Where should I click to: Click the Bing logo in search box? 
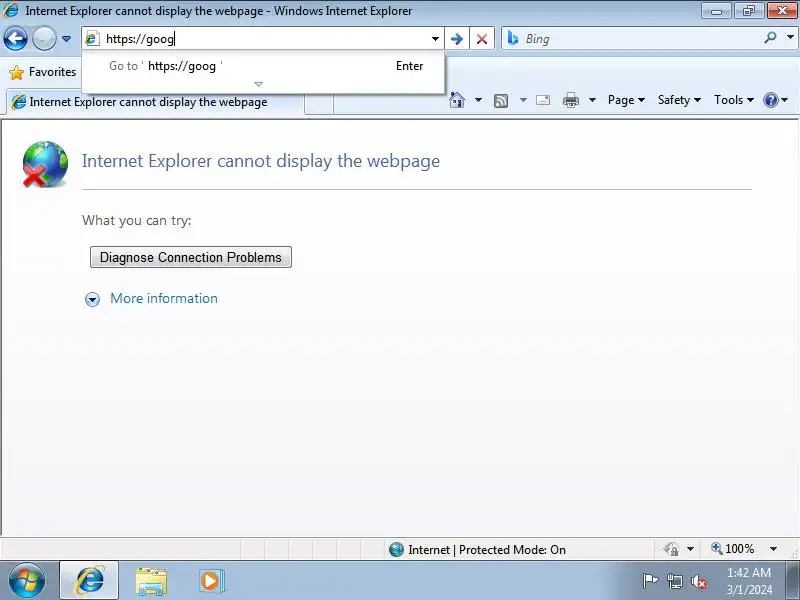513,38
